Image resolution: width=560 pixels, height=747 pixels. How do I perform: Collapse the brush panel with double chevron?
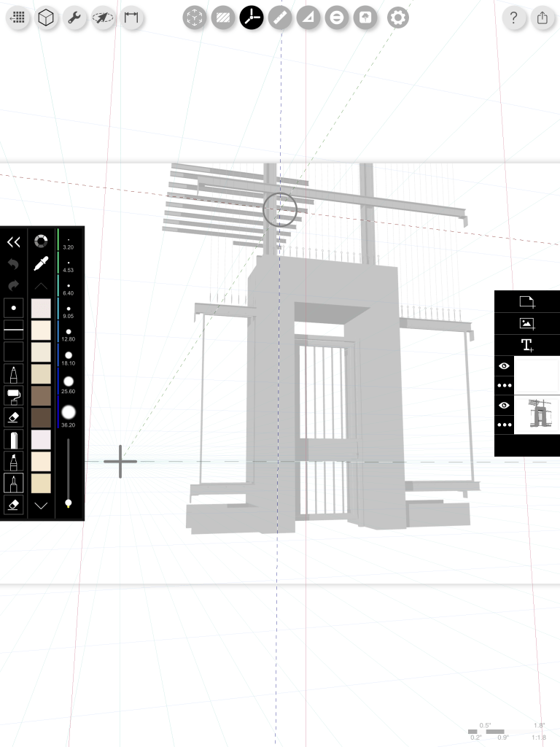13,242
